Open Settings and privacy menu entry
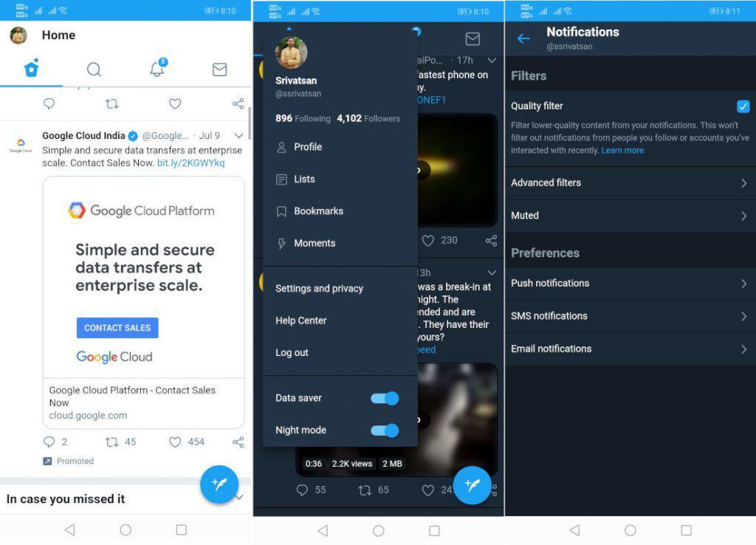The height and width of the screenshot is (545, 756). pos(319,289)
